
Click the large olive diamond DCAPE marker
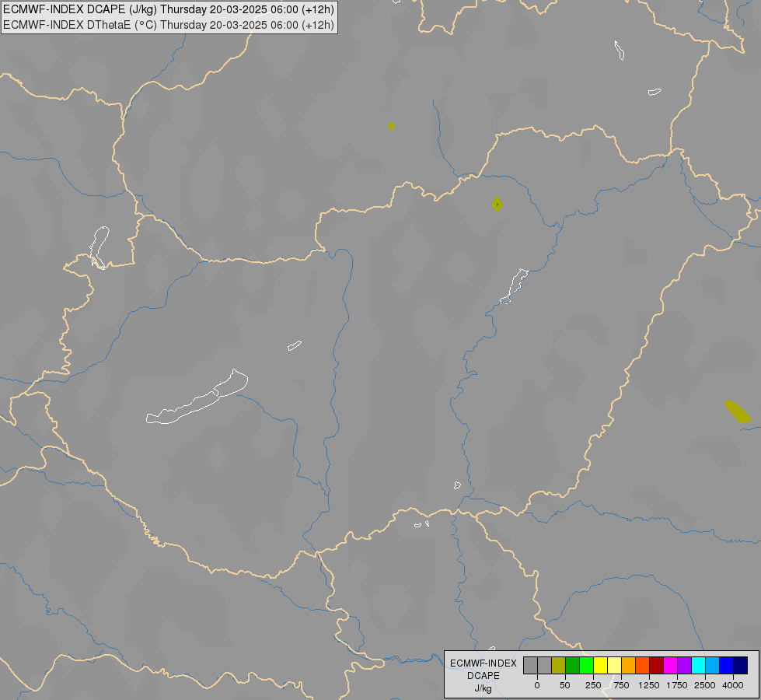coord(497,205)
